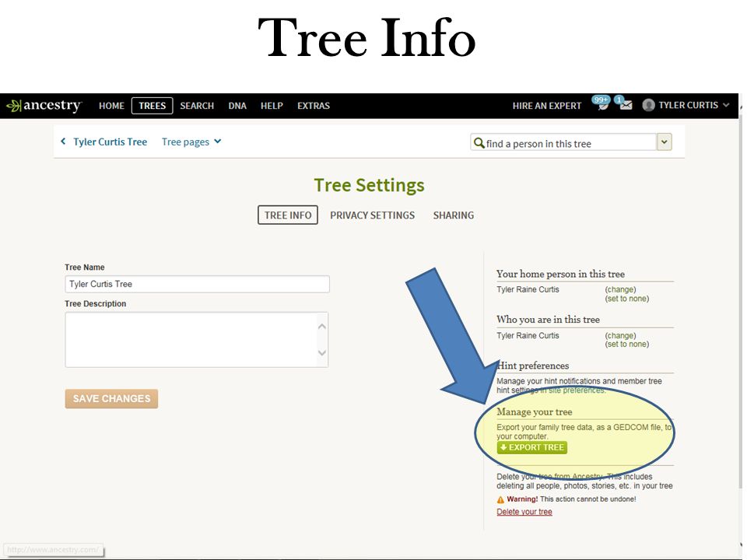
Task: Click the SAVE CHANGES button
Action: (x=111, y=398)
